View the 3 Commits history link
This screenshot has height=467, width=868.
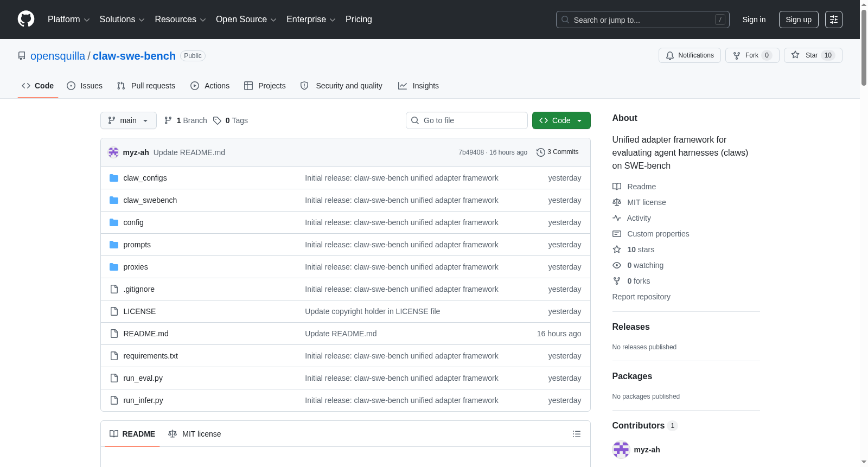(x=558, y=152)
